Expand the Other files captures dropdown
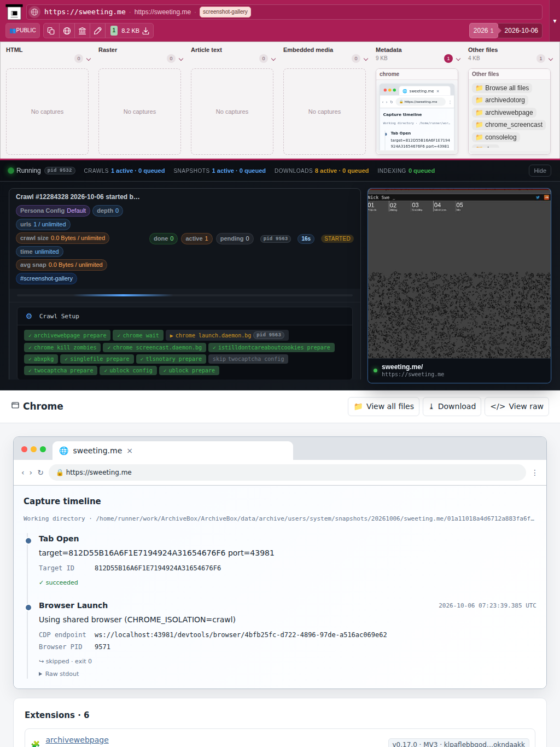 pos(551,59)
